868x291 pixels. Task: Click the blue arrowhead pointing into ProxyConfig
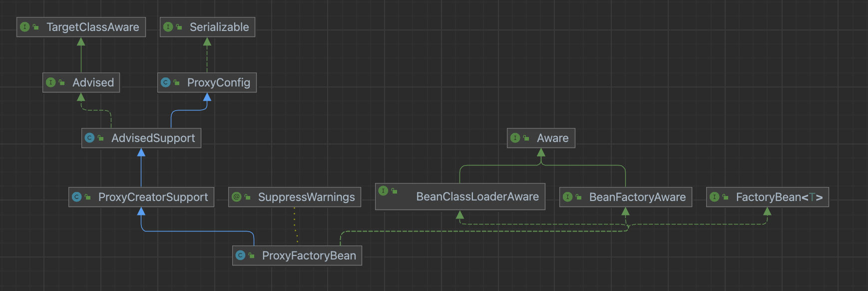207,97
